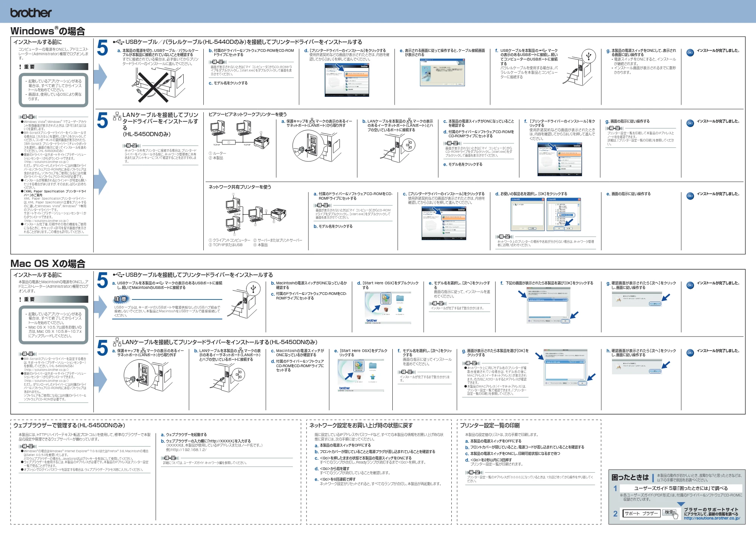Click the ③ TCP/IPまたはUSB legend text

click(x=225, y=245)
